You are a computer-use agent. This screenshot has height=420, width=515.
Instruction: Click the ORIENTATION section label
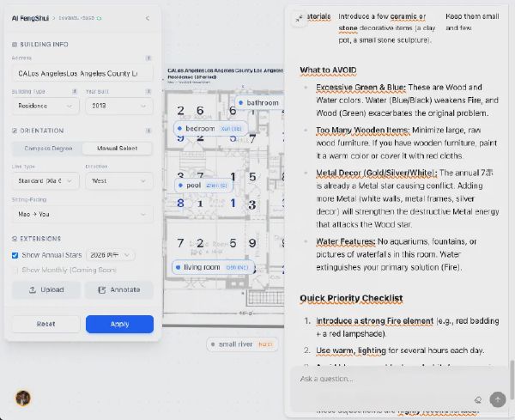click(x=42, y=131)
